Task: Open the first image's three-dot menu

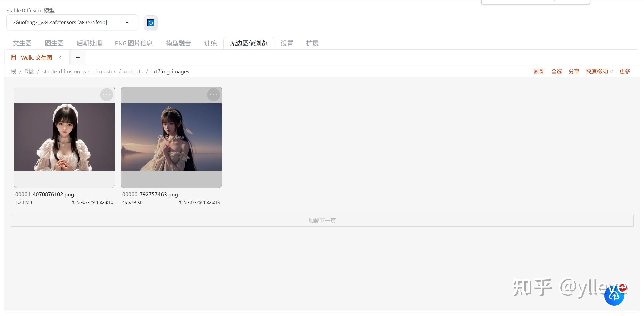Action: pos(107,95)
